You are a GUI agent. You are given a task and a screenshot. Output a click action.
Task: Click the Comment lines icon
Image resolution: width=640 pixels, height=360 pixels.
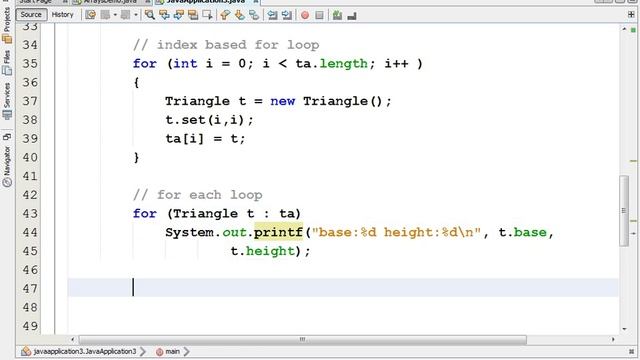click(x=337, y=15)
